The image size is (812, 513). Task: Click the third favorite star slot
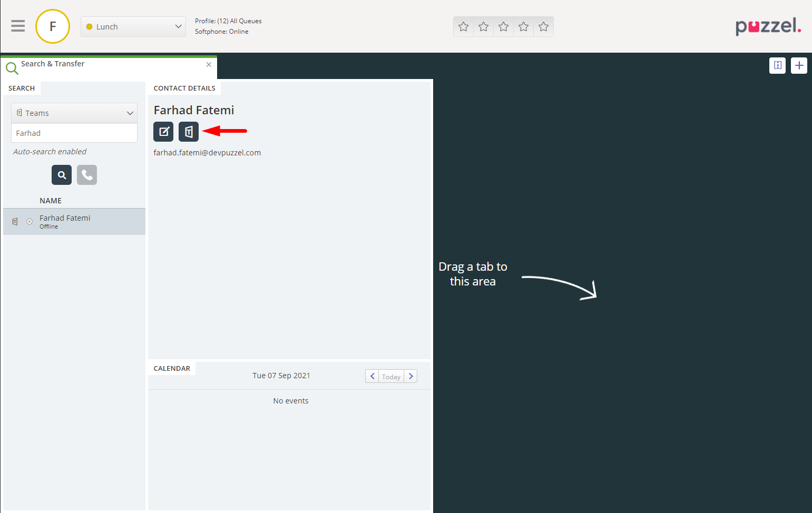tap(503, 26)
